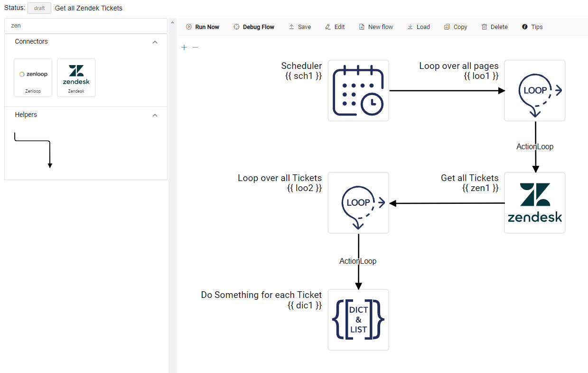Click the draft status badge
This screenshot has height=373, width=588.
pos(39,8)
